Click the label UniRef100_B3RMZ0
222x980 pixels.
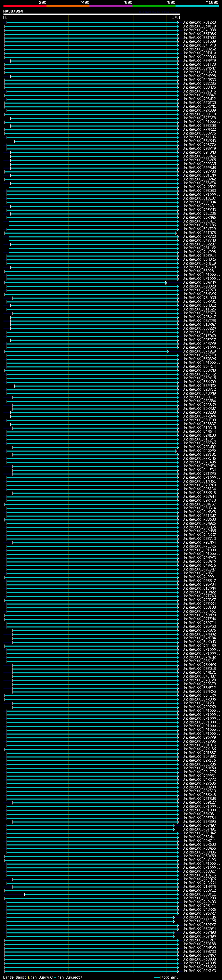[x=199, y=386]
